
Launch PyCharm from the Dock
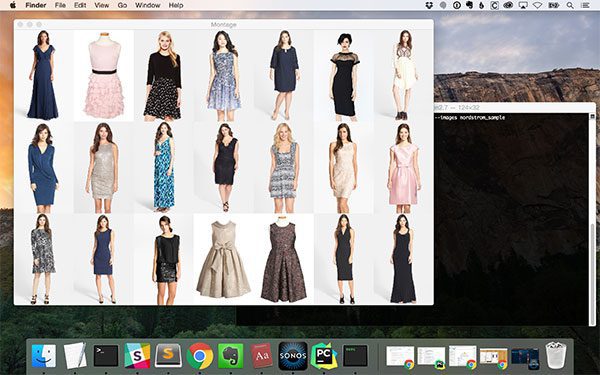point(324,356)
